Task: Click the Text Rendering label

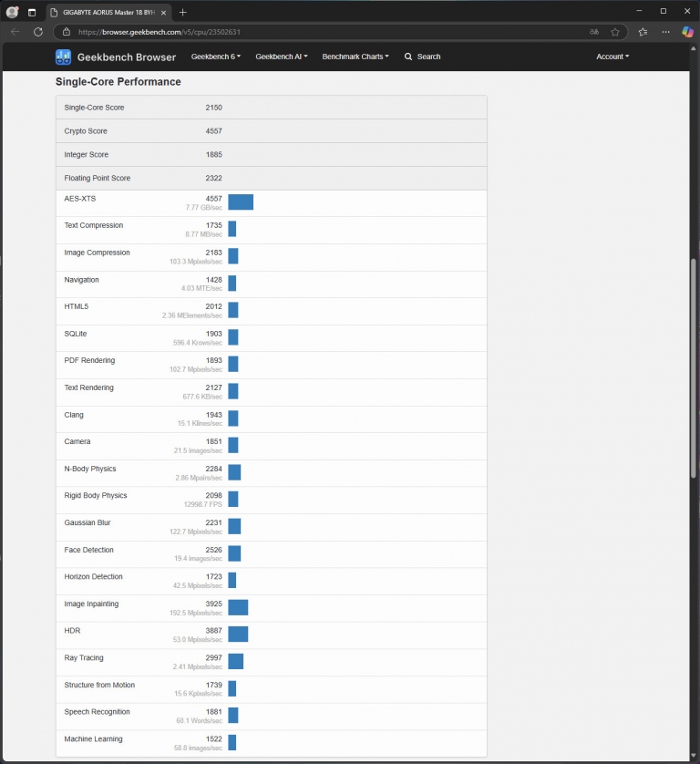Action: pos(88,387)
